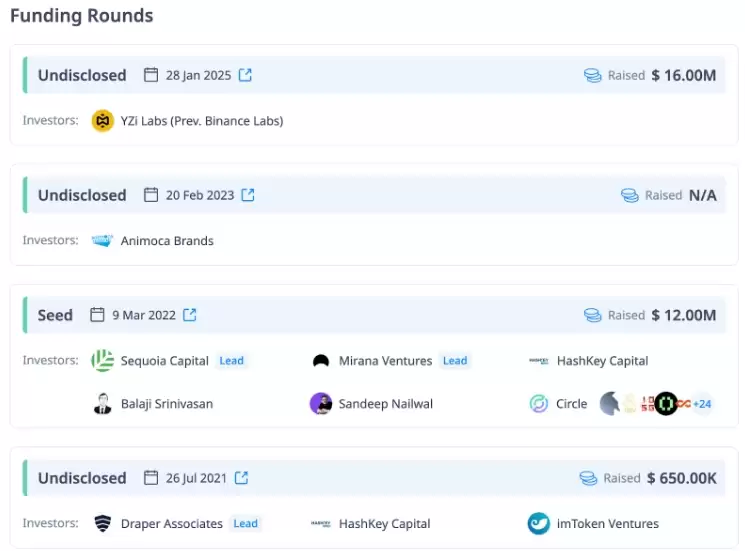745x551 pixels.
Task: Expand the +24 more investors list
Action: pyautogui.click(x=702, y=404)
